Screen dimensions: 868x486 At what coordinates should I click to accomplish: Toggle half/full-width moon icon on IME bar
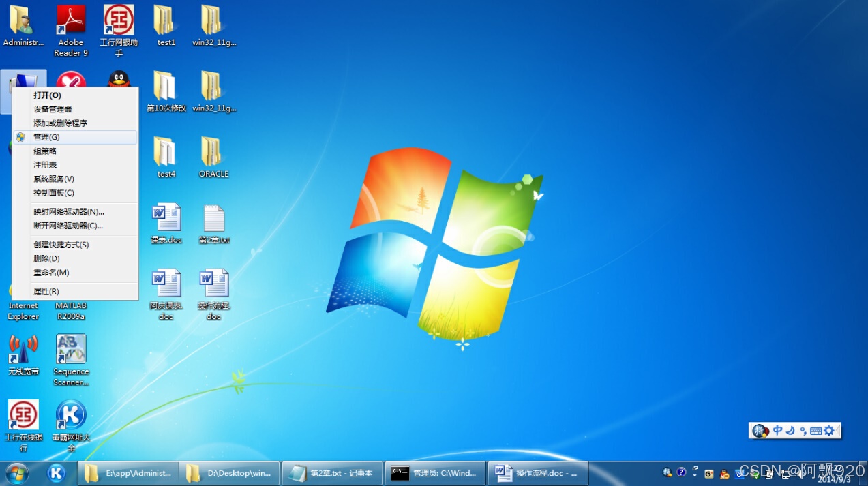pos(790,431)
